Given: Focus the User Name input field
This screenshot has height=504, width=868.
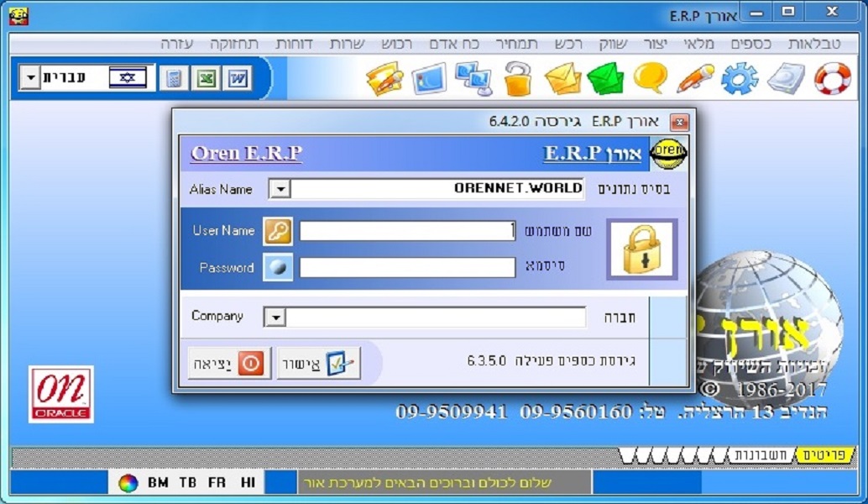Looking at the screenshot, I should pos(407,231).
